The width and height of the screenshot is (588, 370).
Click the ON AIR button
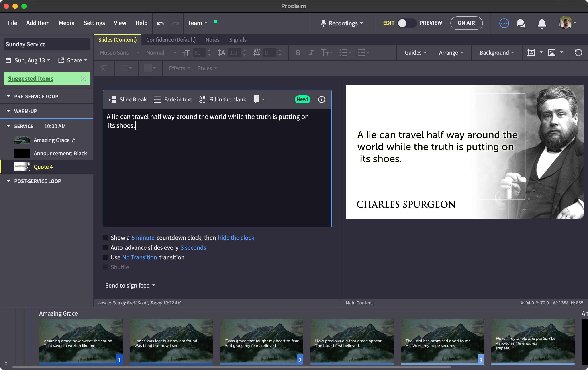point(466,23)
